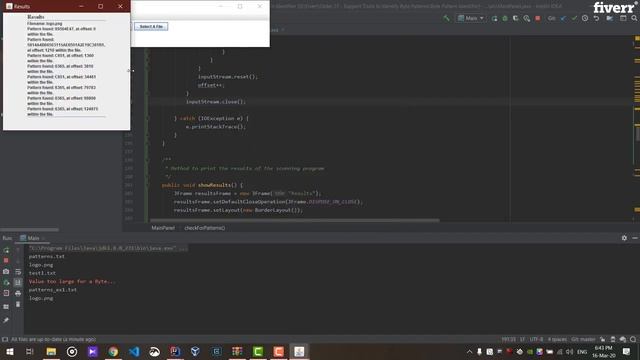Click the Restore Layout icon in Run panel
Screen dimensions: 640x360
click(6, 307)
